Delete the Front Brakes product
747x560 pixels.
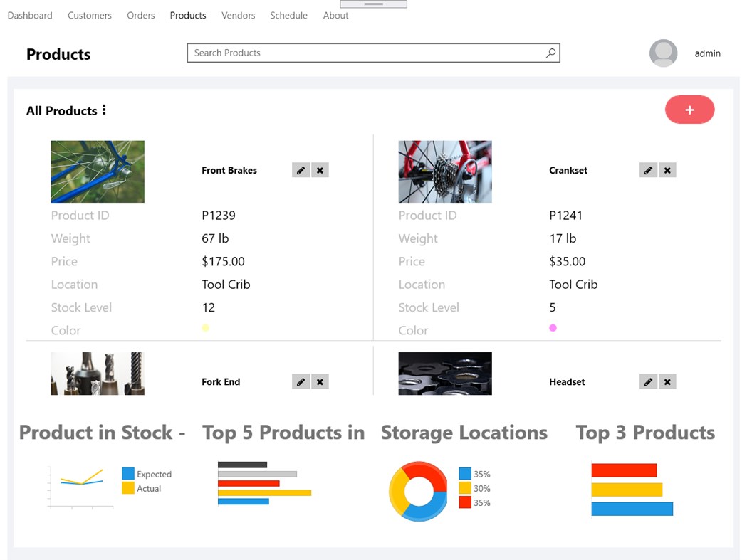point(320,170)
